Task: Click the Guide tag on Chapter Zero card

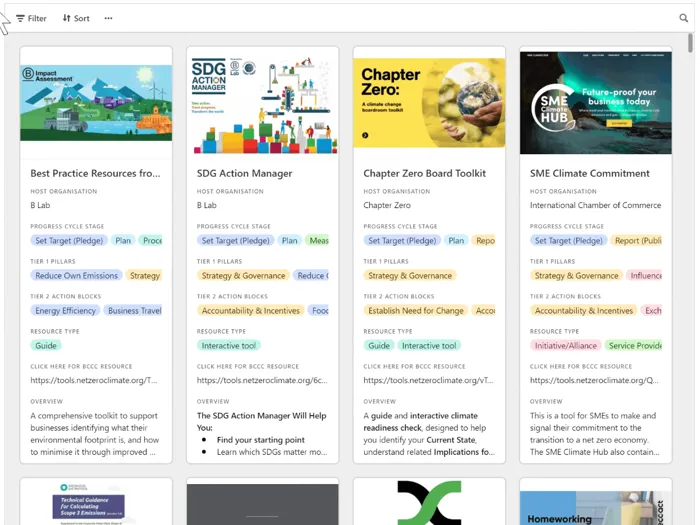Action: (x=379, y=346)
